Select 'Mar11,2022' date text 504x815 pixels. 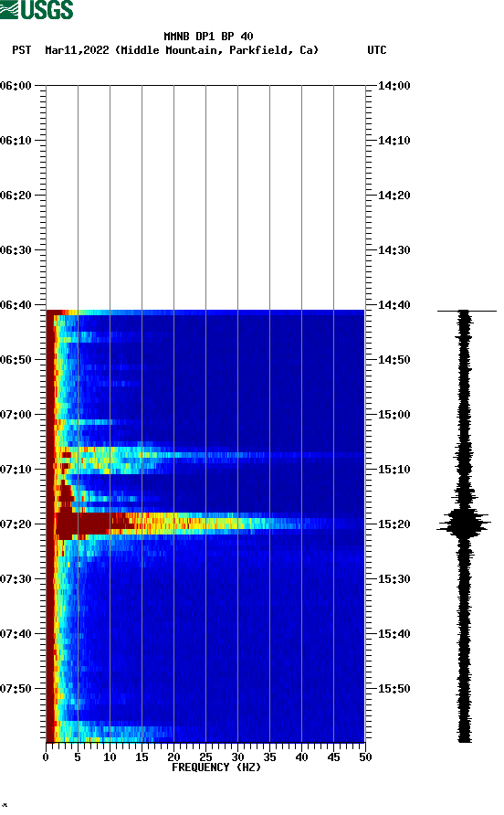pos(77,50)
